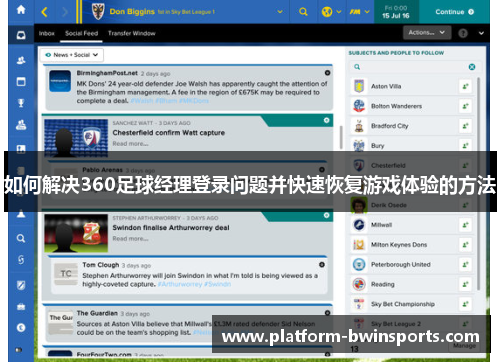This screenshot has width=500, height=362.
Task: Click the Continue button
Action: [454, 12]
